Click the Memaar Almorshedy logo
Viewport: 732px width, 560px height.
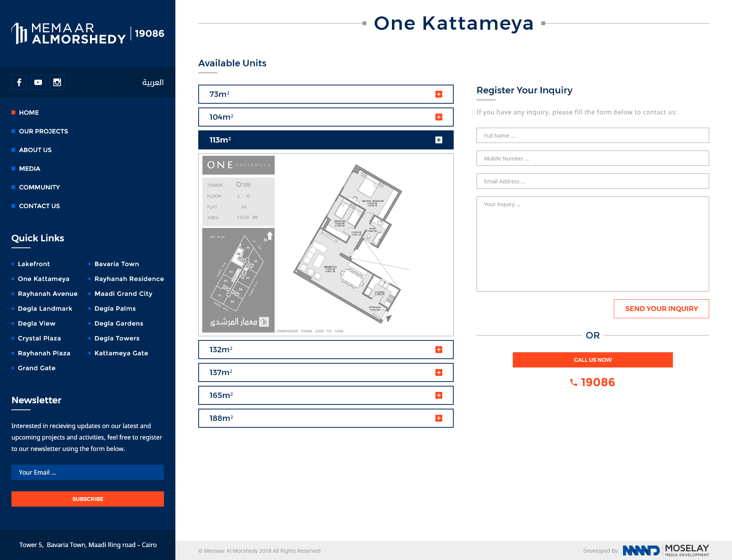[x=69, y=34]
